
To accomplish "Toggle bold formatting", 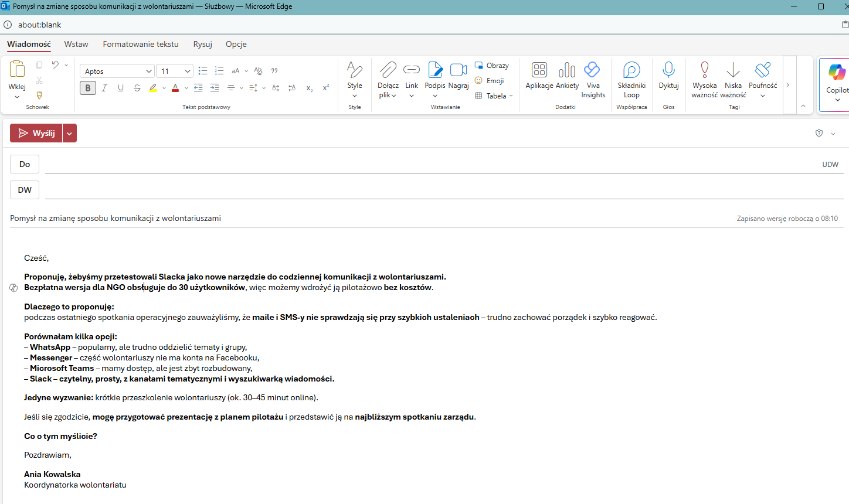I will (x=88, y=88).
